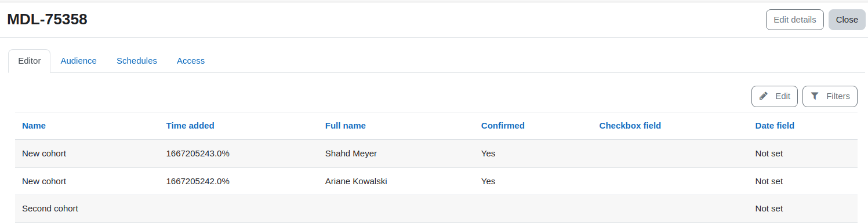Sort by Date field column header
This screenshot has height=223, width=868.
click(775, 126)
